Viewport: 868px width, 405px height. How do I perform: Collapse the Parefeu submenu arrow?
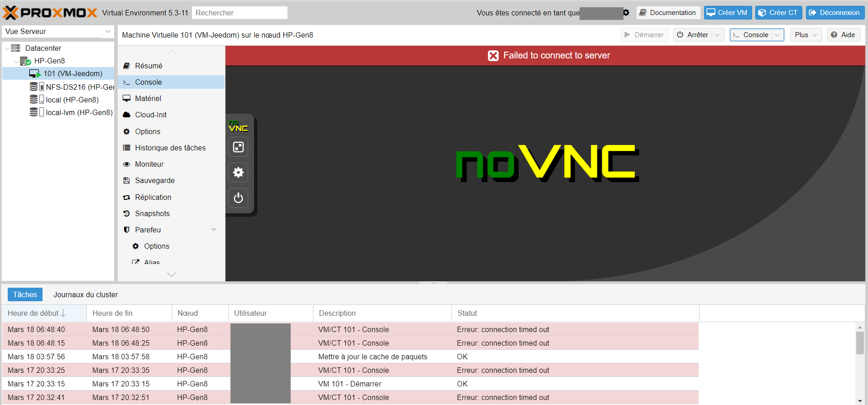pos(214,230)
